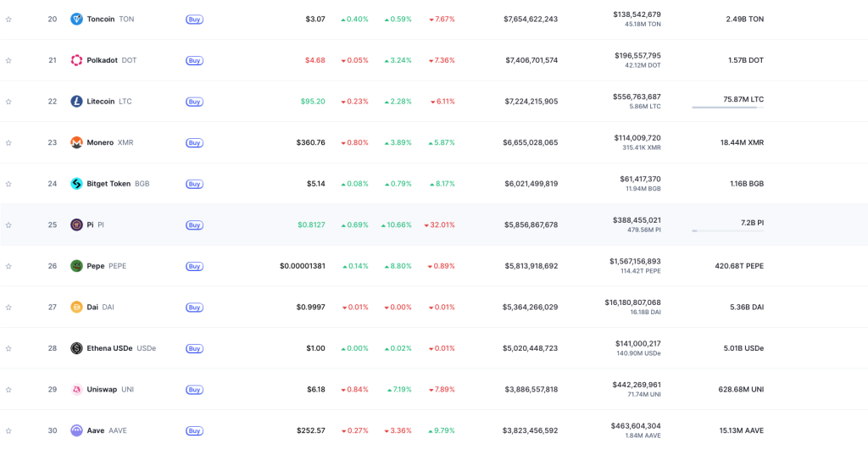
Task: Click Dai 24h volume $16,180,807,068
Action: (632, 302)
